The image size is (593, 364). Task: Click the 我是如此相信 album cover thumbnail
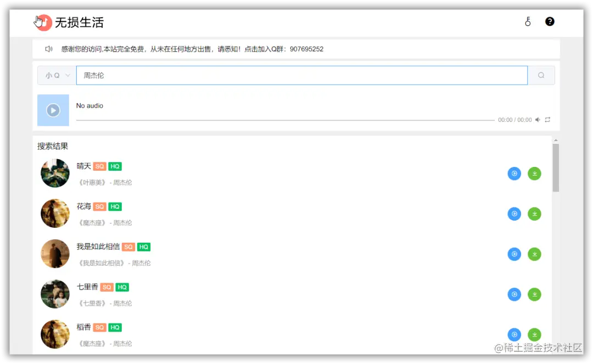click(55, 254)
